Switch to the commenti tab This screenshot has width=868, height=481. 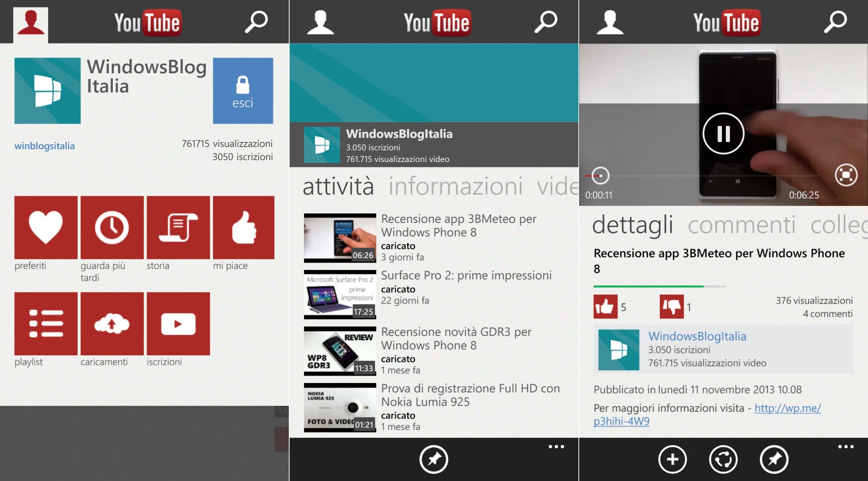pyautogui.click(x=742, y=225)
